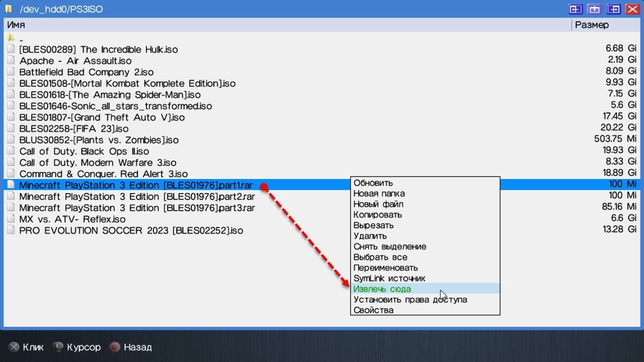Click the /dev_hdd0/PS3ISO path in title bar
This screenshot has height=362, width=644.
click(x=61, y=9)
